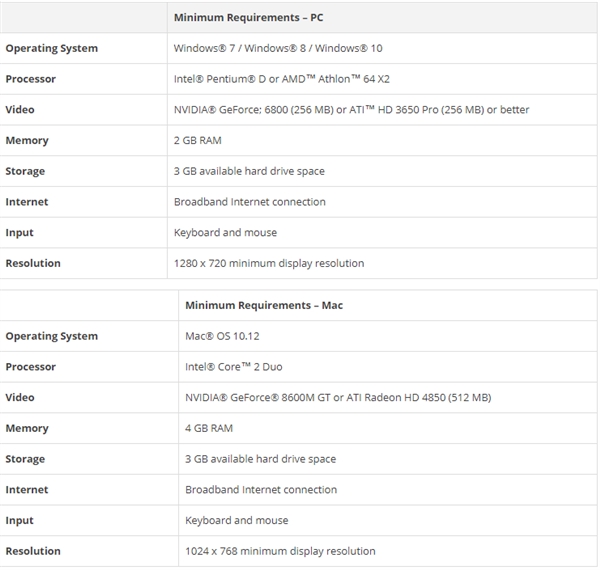Select the '4 GB RAM' cell

coord(209,428)
